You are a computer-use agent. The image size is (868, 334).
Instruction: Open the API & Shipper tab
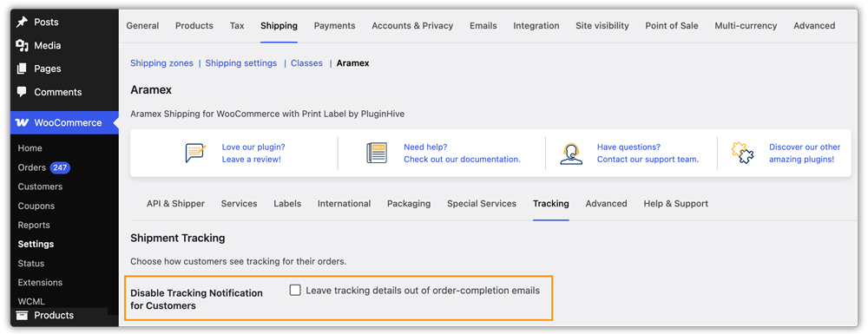point(175,204)
